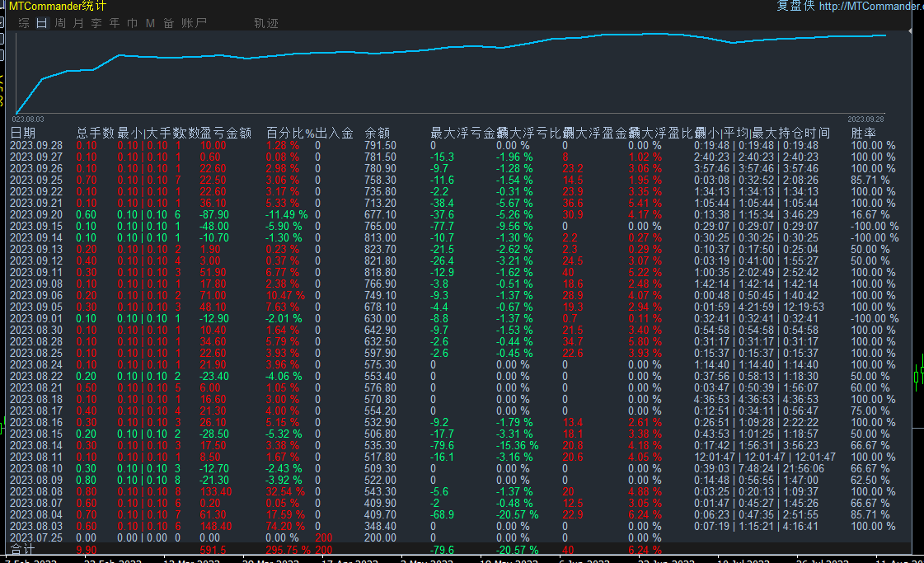Click the balance value 348.40
This screenshot has height=563, width=924.
[380, 527]
